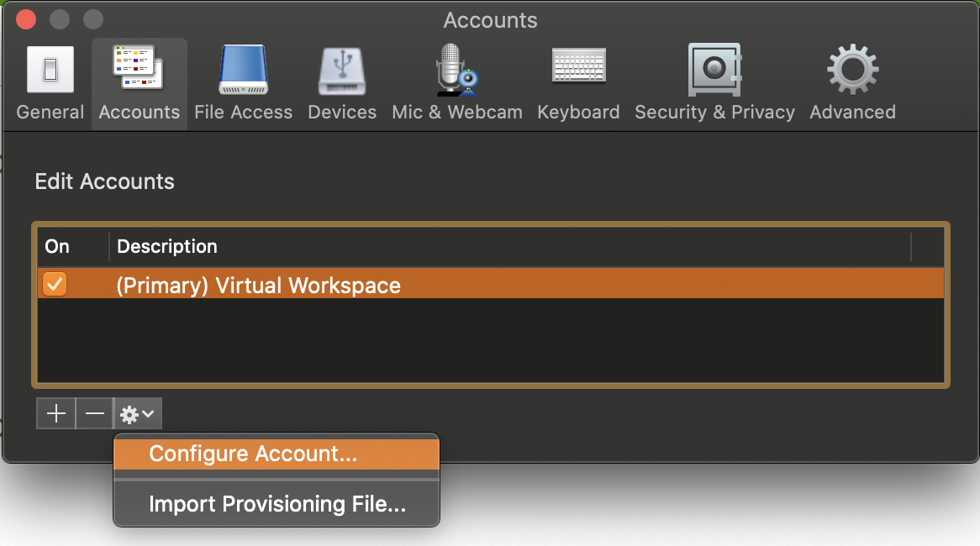Remove selected account with minus button
980x546 pixels.
(95, 414)
